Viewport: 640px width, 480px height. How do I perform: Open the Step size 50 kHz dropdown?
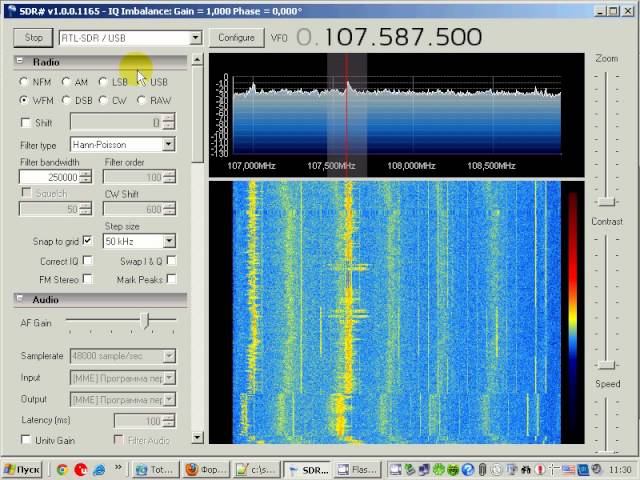point(169,241)
